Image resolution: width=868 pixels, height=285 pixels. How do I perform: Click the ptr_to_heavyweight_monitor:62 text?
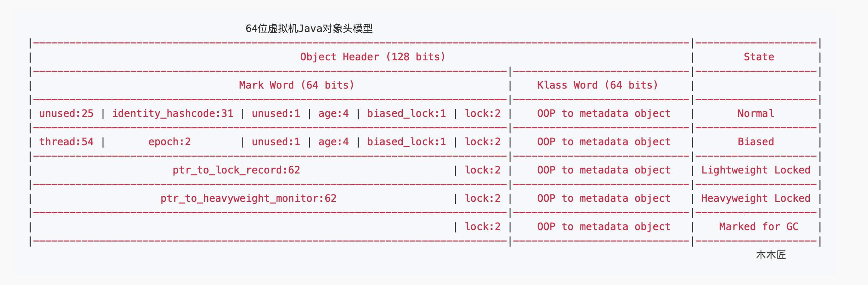coord(248,198)
